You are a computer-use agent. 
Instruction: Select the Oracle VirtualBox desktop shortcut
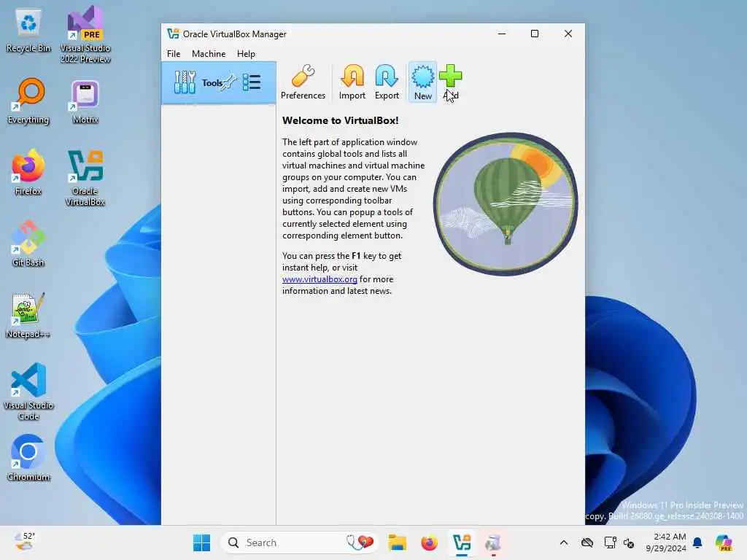pyautogui.click(x=85, y=178)
